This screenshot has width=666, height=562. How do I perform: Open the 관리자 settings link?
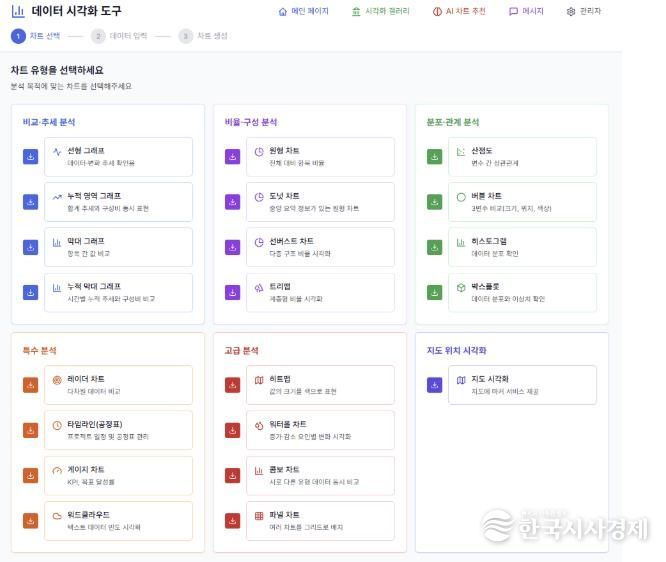(x=583, y=11)
